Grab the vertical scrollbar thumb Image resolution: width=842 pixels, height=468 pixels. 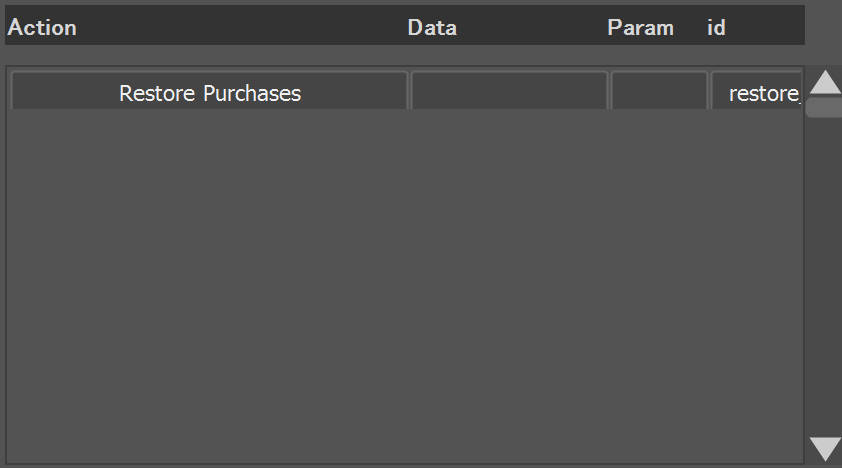(x=825, y=107)
